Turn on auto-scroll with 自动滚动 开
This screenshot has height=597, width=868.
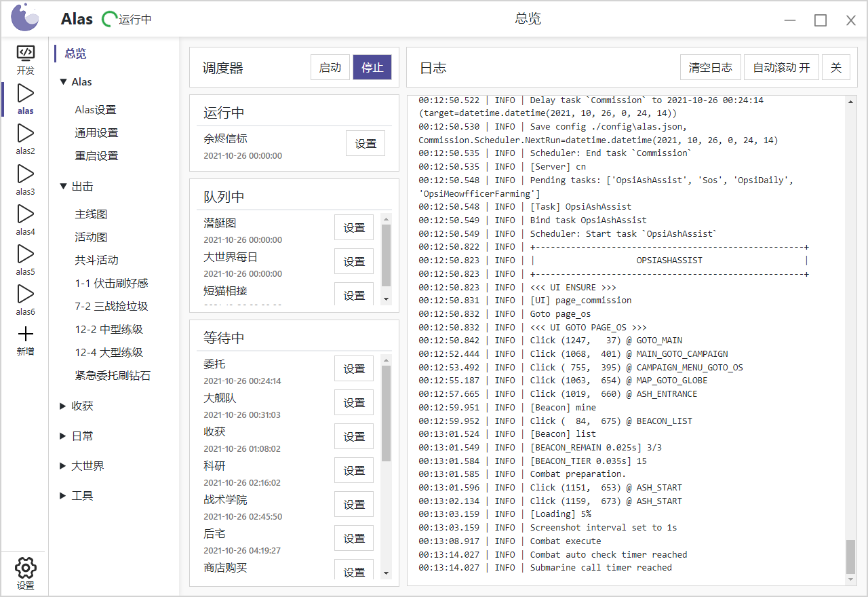coord(781,68)
